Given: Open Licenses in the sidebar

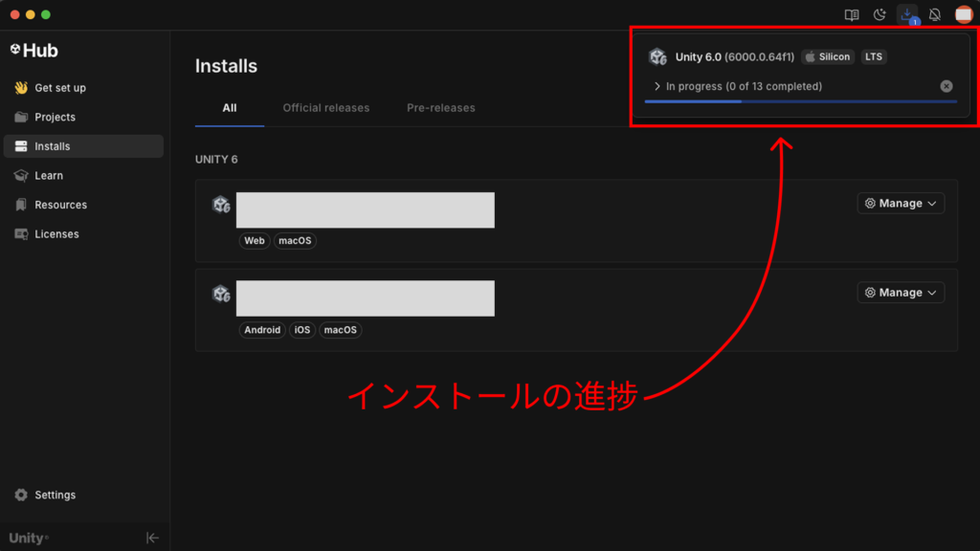Looking at the screenshot, I should pos(56,233).
